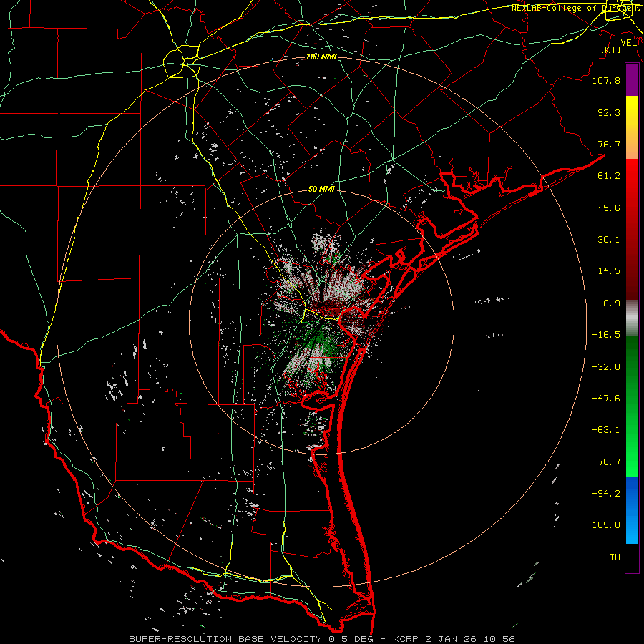The width and height of the screenshot is (644, 644).
Task: Click the blue segment of the velocity color bar
Action: pos(632,510)
